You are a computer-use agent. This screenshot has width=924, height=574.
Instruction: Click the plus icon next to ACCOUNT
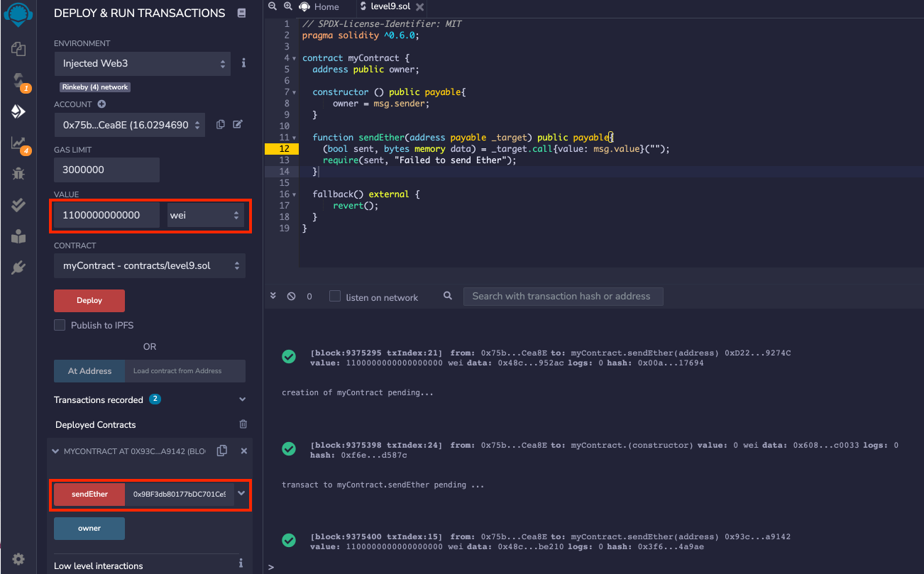click(101, 104)
